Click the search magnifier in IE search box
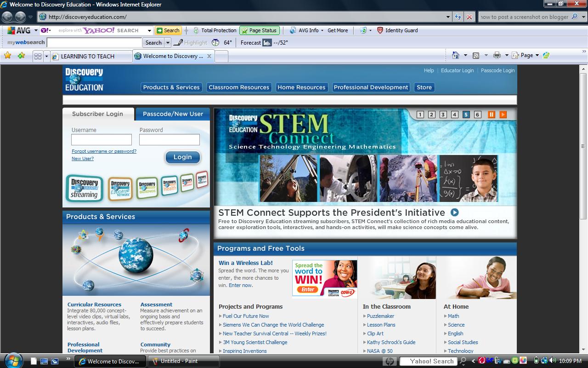The height and width of the screenshot is (368, 588). (x=574, y=17)
